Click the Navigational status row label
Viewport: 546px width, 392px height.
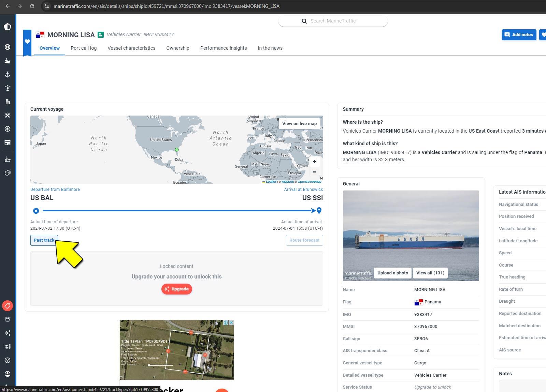518,204
